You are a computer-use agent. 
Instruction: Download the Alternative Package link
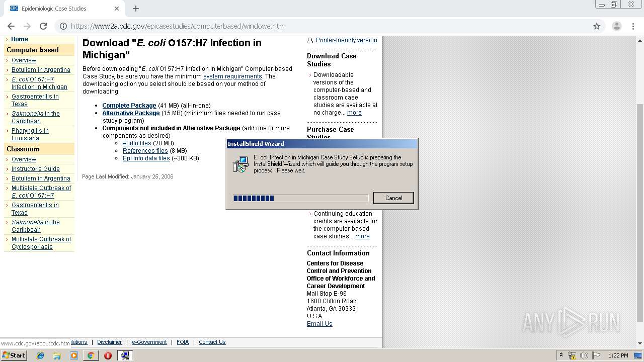(131, 113)
